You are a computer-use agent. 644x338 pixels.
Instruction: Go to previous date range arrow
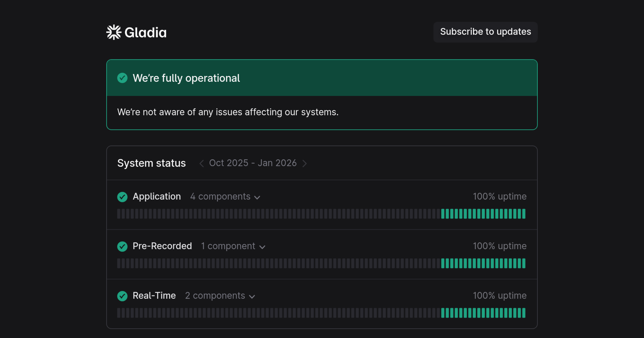(202, 163)
